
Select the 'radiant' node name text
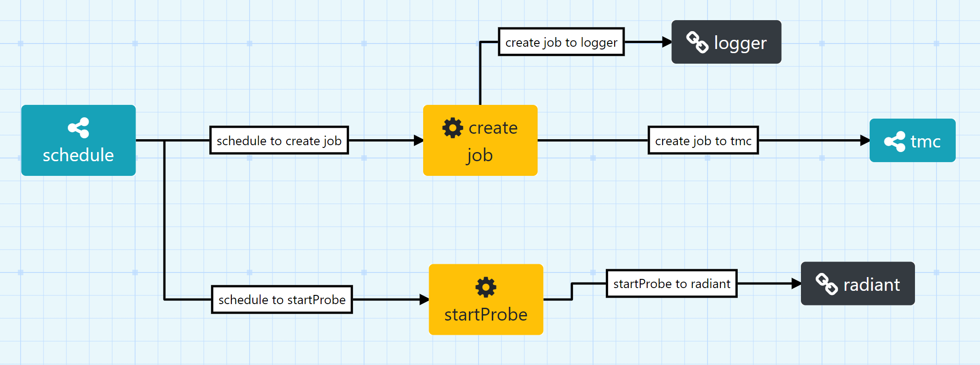tap(871, 285)
